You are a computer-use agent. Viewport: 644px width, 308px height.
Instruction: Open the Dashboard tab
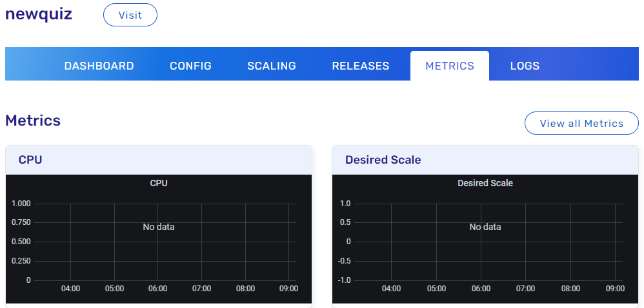pyautogui.click(x=99, y=66)
